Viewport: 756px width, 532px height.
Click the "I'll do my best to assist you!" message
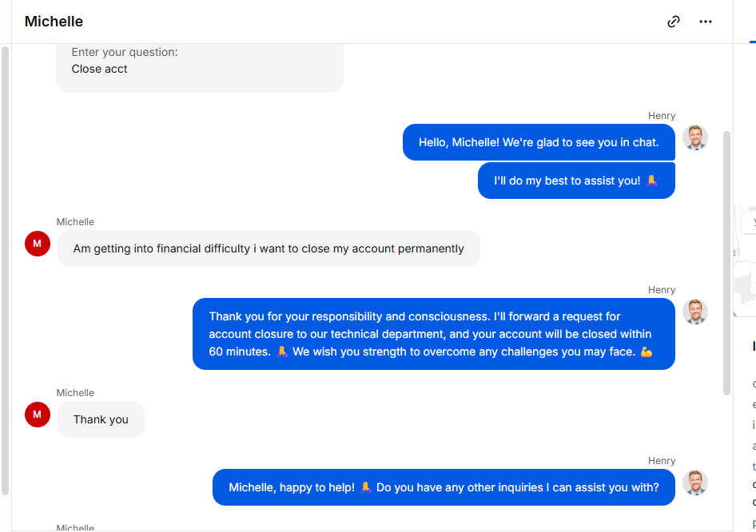click(575, 181)
